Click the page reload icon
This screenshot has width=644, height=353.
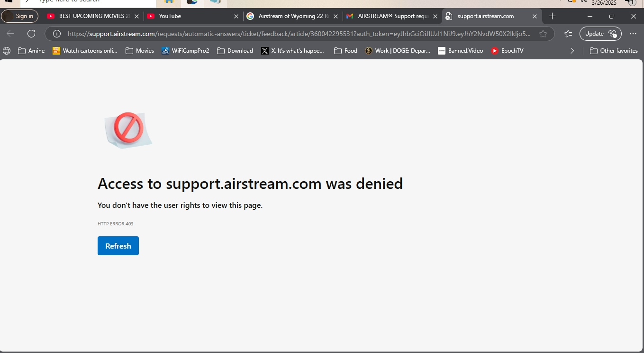pyautogui.click(x=31, y=34)
